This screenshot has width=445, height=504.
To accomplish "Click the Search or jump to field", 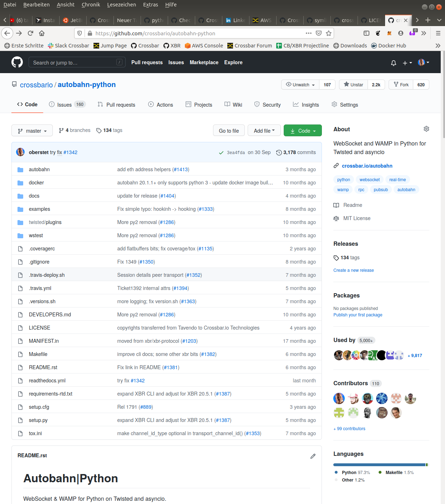I will [x=77, y=62].
